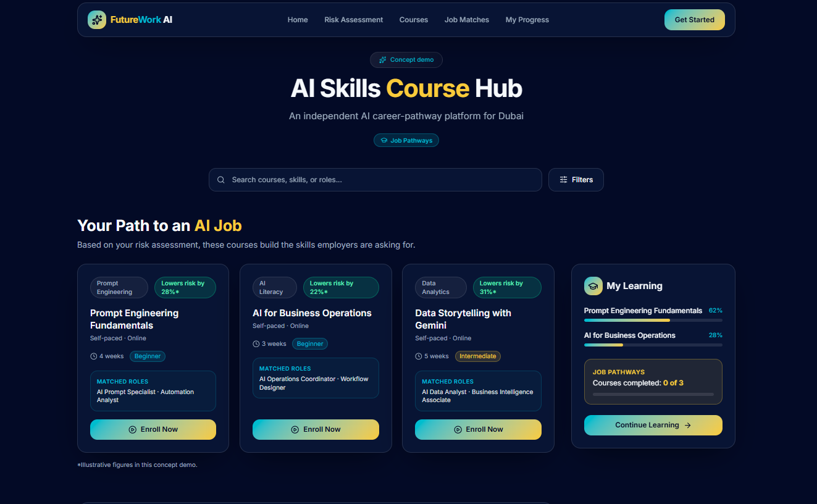
Task: Click the sparkle icon in Concept demo badge
Action: tap(383, 60)
